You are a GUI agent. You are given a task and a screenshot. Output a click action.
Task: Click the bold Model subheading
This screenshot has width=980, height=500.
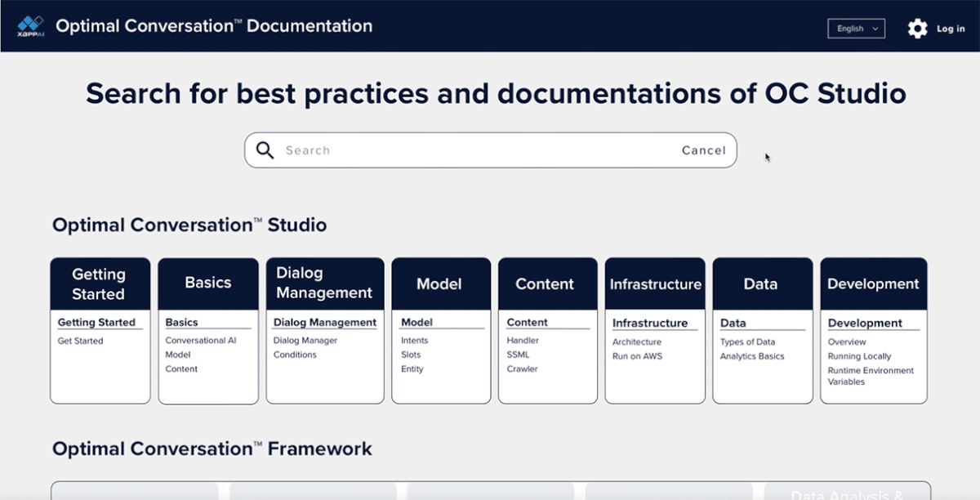point(416,323)
